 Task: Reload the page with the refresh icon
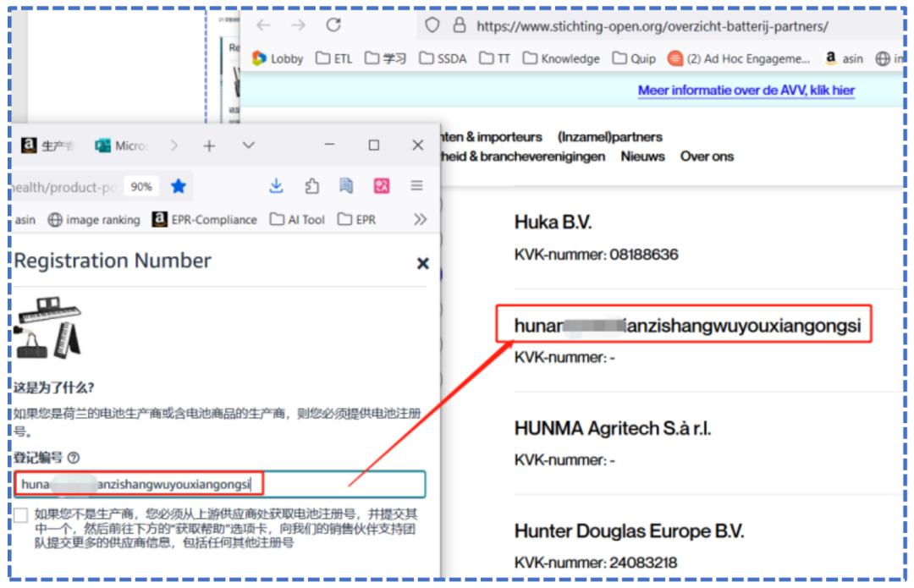[333, 26]
